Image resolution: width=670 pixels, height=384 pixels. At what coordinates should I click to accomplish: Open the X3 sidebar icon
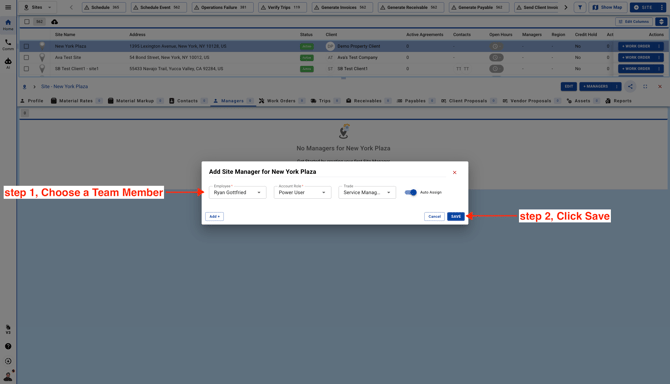[8, 329]
